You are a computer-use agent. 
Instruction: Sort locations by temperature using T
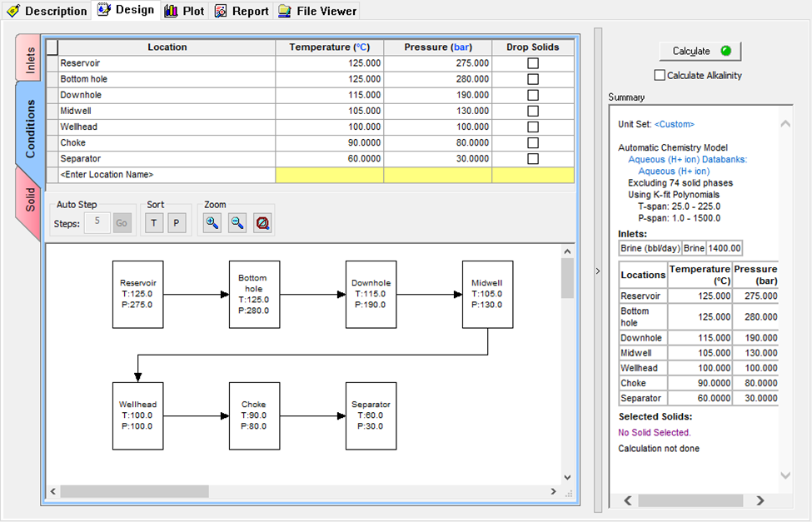(x=154, y=222)
